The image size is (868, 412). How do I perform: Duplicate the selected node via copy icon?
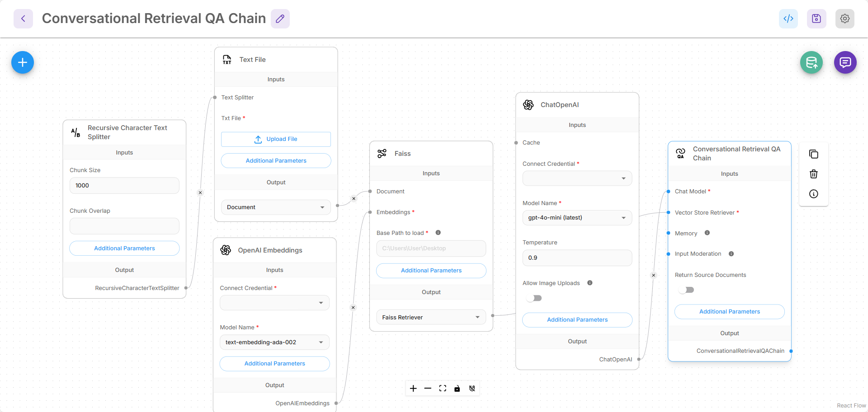click(x=814, y=154)
